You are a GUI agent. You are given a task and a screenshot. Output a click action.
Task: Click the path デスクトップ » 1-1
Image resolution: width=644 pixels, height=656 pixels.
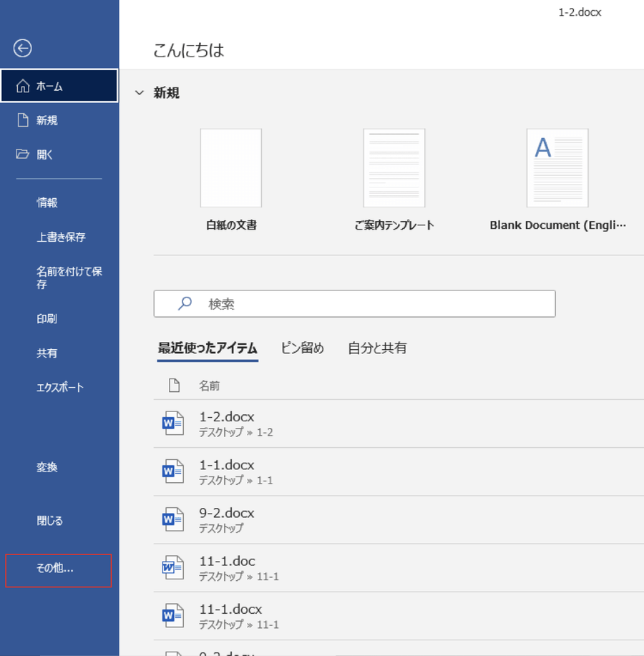pyautogui.click(x=235, y=480)
